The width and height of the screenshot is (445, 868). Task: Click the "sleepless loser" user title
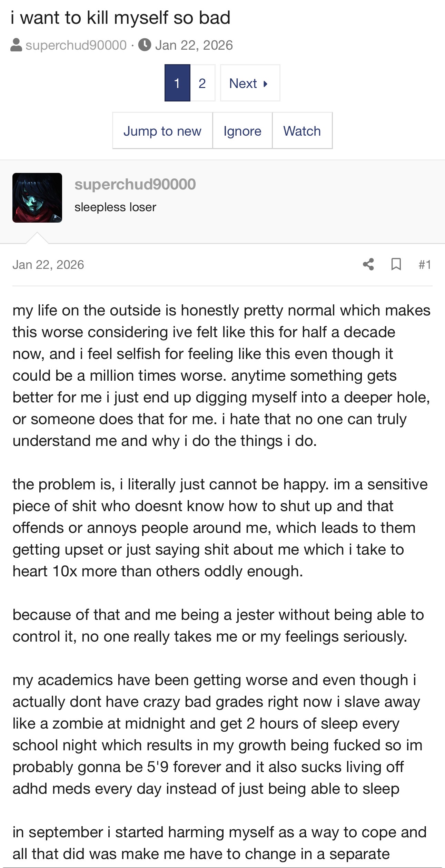tap(115, 207)
